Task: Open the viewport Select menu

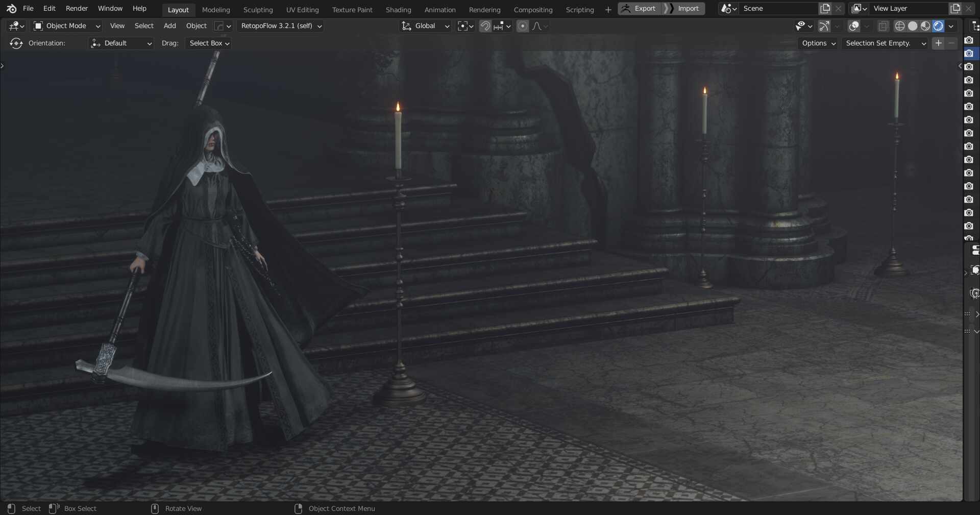Action: (144, 26)
